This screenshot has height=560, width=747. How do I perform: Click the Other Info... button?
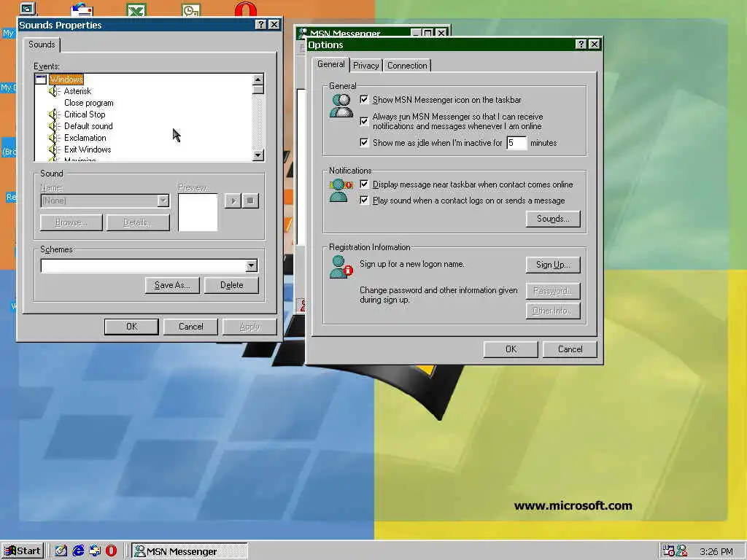[553, 311]
